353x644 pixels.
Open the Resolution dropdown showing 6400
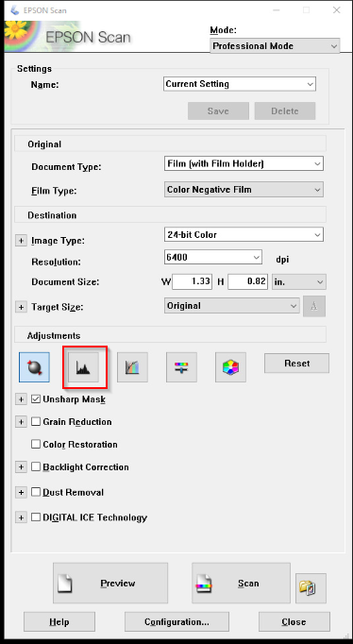(212, 258)
